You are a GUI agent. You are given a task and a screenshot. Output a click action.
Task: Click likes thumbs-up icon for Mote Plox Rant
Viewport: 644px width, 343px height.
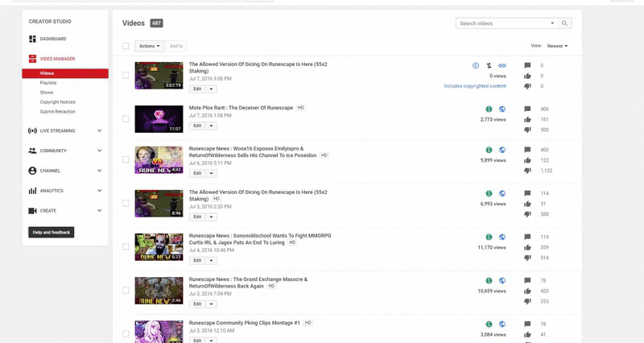click(528, 119)
